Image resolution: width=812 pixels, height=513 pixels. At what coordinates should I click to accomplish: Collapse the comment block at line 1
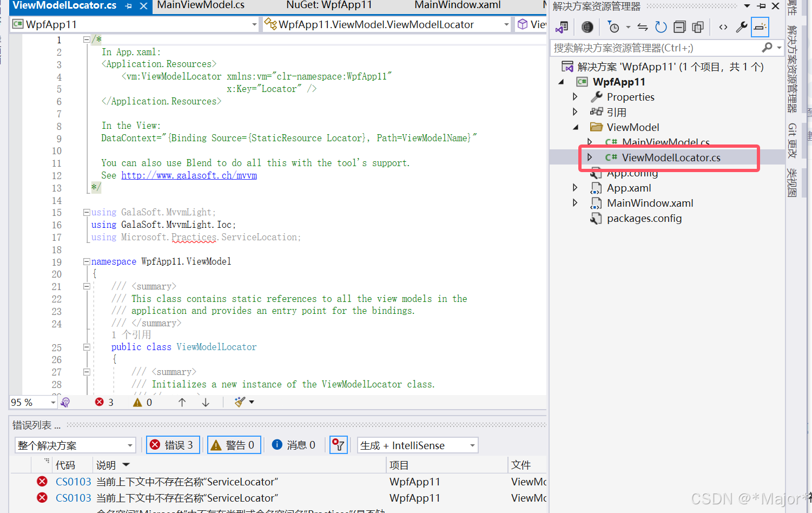(x=87, y=40)
